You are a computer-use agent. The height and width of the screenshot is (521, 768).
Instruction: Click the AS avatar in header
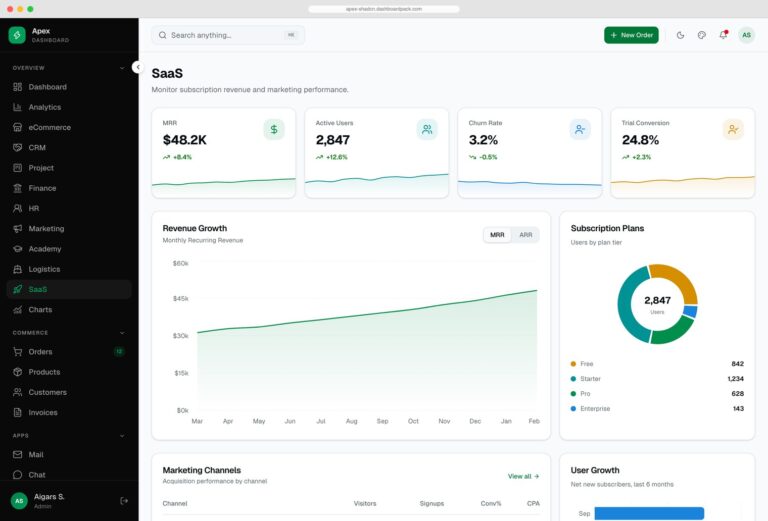[746, 35]
